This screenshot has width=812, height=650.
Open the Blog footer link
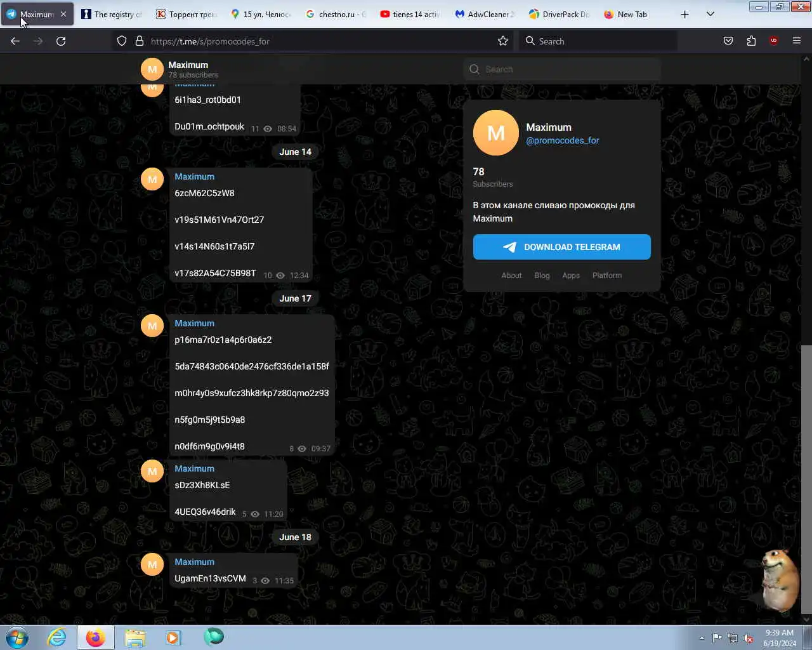542,275
